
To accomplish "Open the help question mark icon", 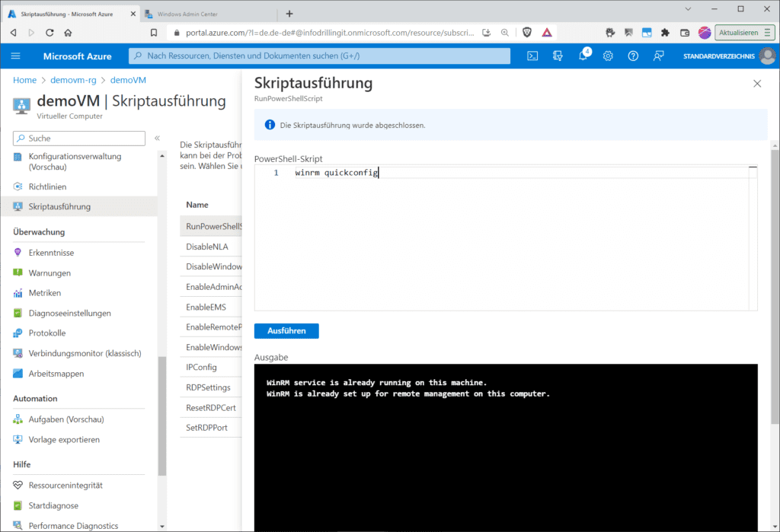I will coord(633,56).
